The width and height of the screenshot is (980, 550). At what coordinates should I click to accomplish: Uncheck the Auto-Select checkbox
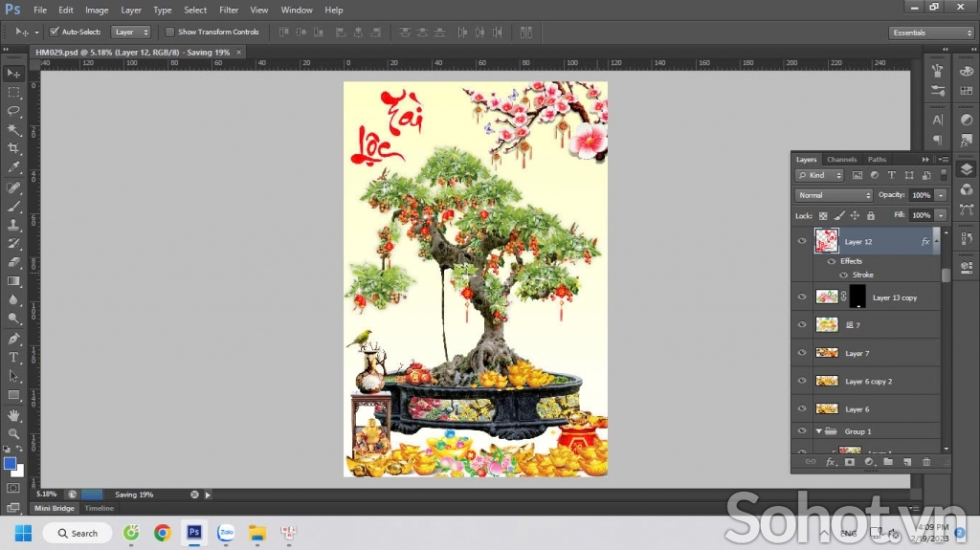tap(54, 32)
